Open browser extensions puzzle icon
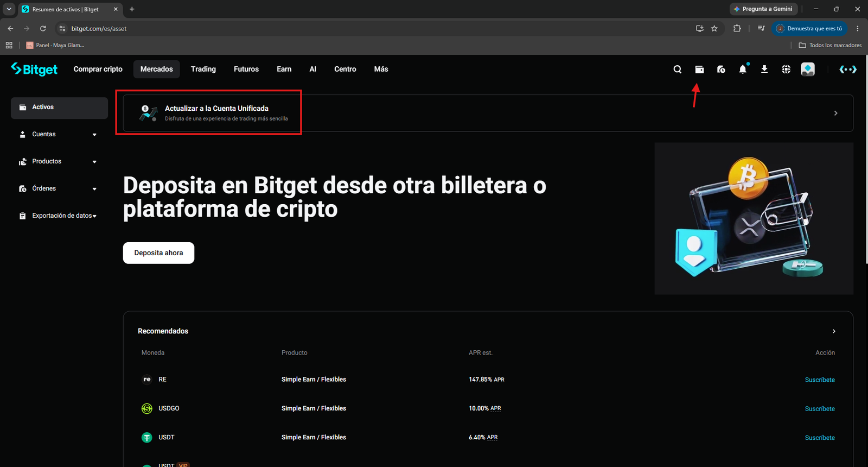 737,28
